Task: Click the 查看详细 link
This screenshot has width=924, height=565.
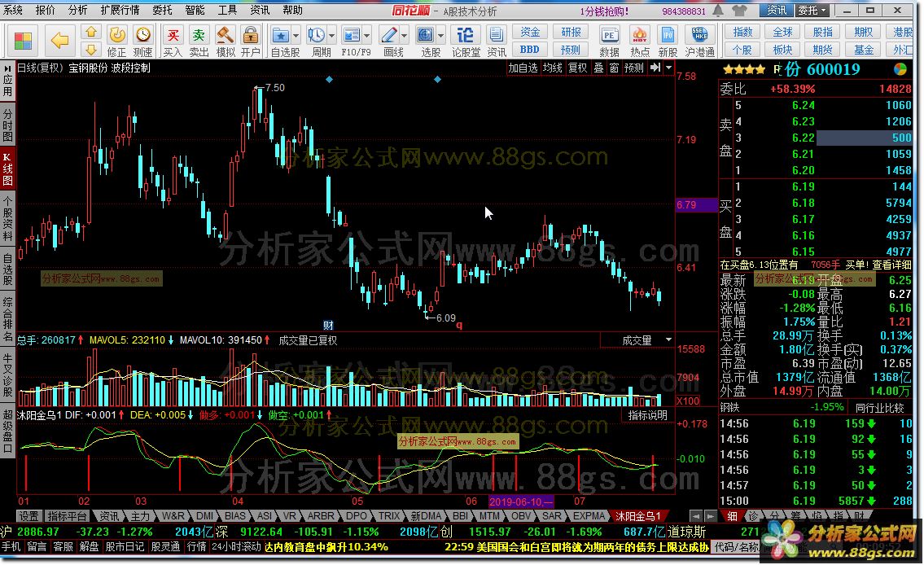Action: (x=891, y=265)
